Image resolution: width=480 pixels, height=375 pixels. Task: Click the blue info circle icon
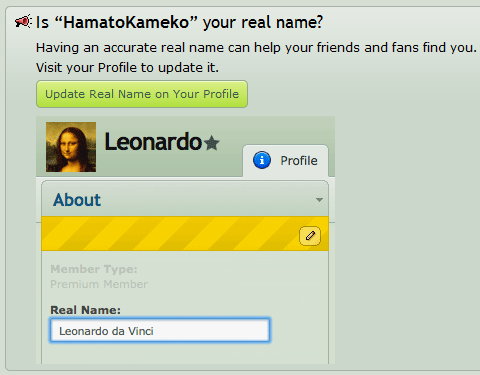tap(262, 160)
